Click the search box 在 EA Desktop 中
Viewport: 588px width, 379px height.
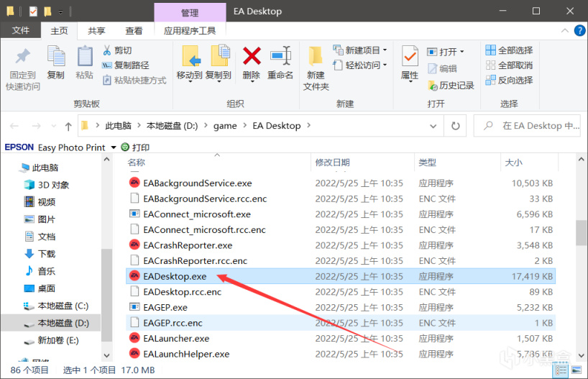coord(527,126)
